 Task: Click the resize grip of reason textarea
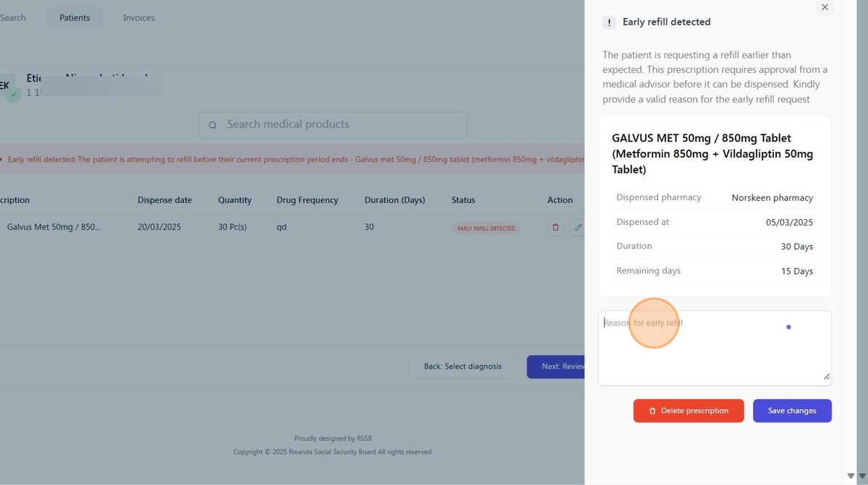[826, 377]
